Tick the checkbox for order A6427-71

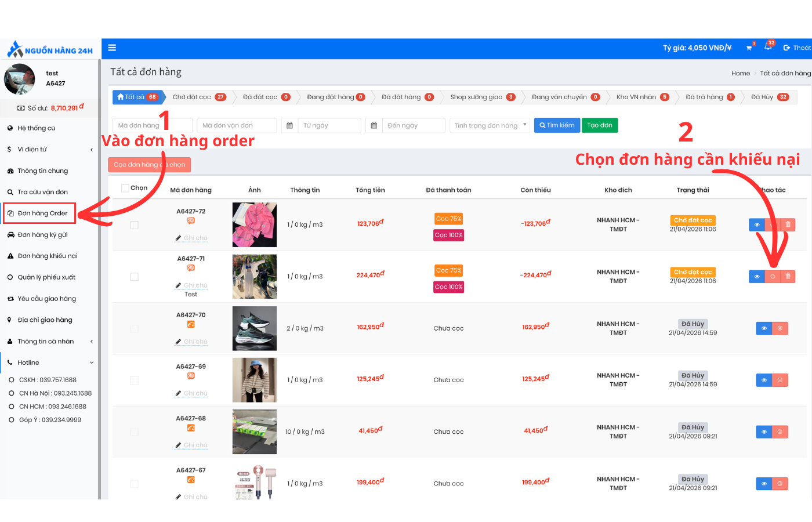coord(135,277)
